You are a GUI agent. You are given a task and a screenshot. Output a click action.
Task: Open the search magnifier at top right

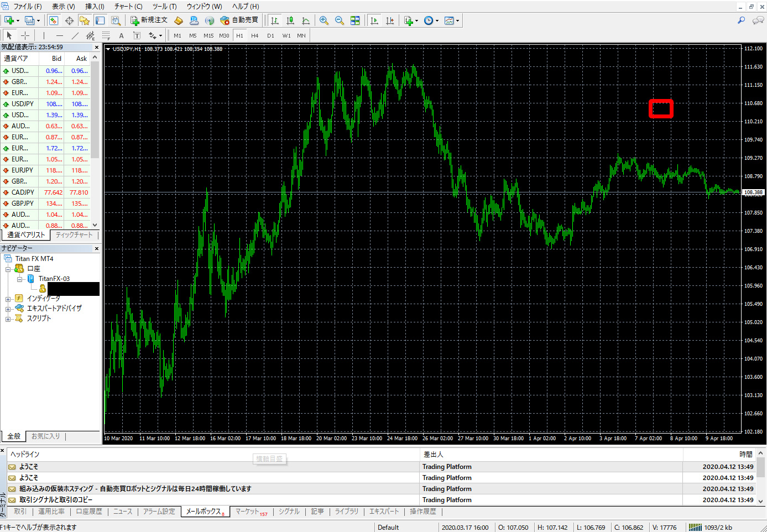point(742,20)
